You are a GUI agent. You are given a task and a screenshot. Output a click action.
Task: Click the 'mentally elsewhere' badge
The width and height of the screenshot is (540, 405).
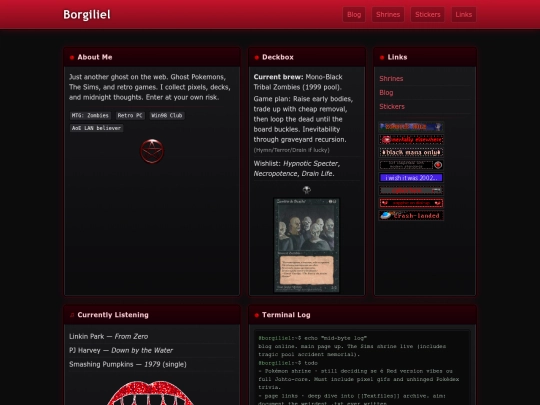point(411,139)
